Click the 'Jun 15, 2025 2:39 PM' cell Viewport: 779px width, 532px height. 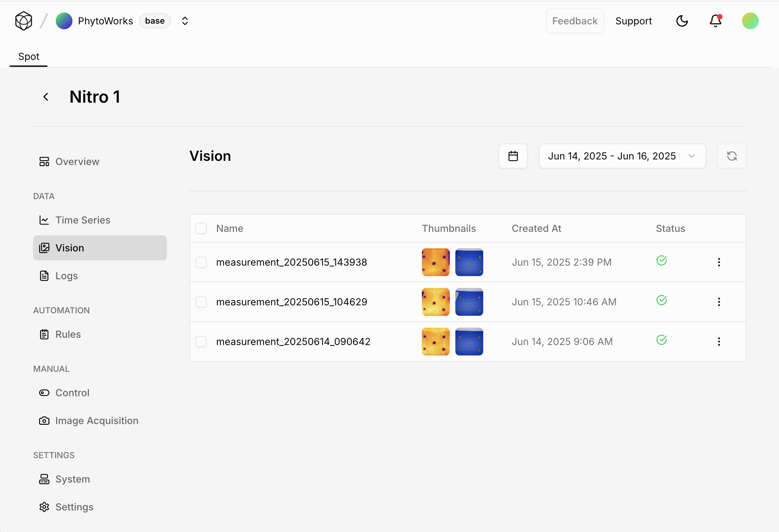click(x=562, y=262)
